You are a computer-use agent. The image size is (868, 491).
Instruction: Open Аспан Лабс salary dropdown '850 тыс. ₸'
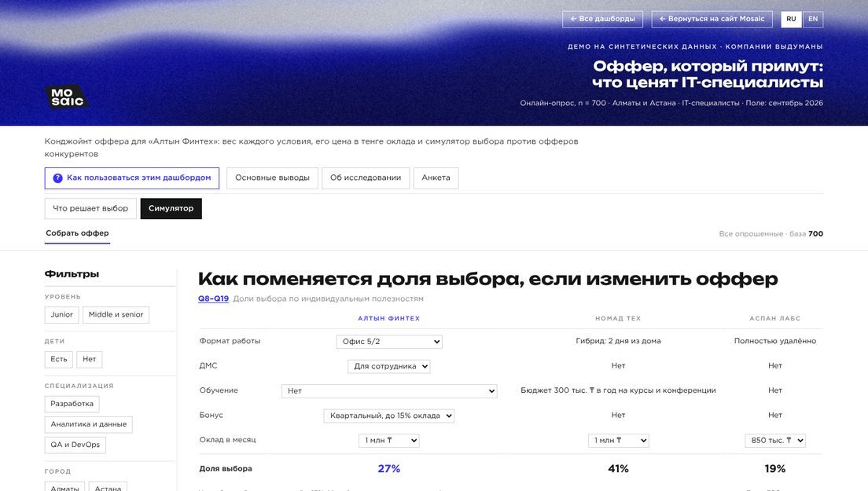pos(775,441)
